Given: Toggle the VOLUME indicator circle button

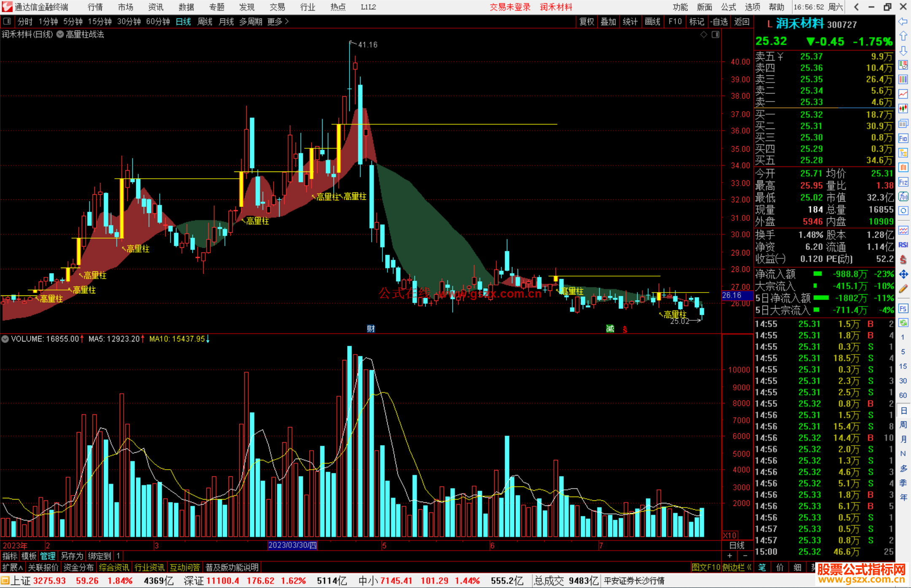Looking at the screenshot, I should (x=5, y=339).
